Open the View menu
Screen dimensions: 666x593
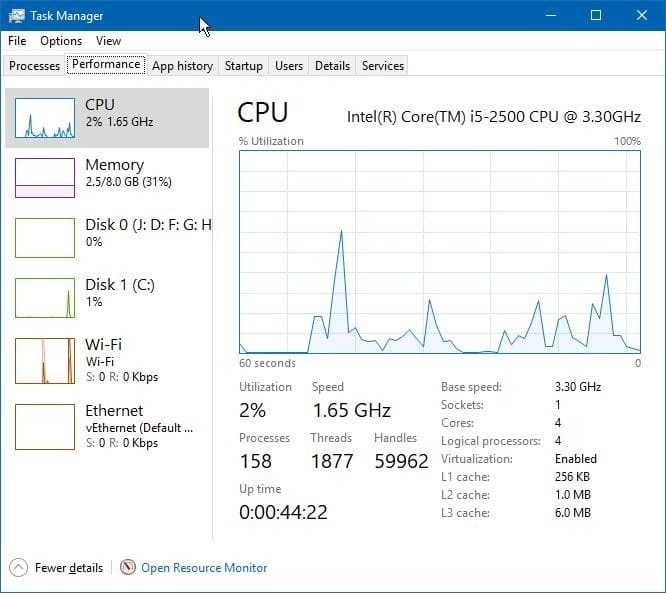tap(108, 41)
